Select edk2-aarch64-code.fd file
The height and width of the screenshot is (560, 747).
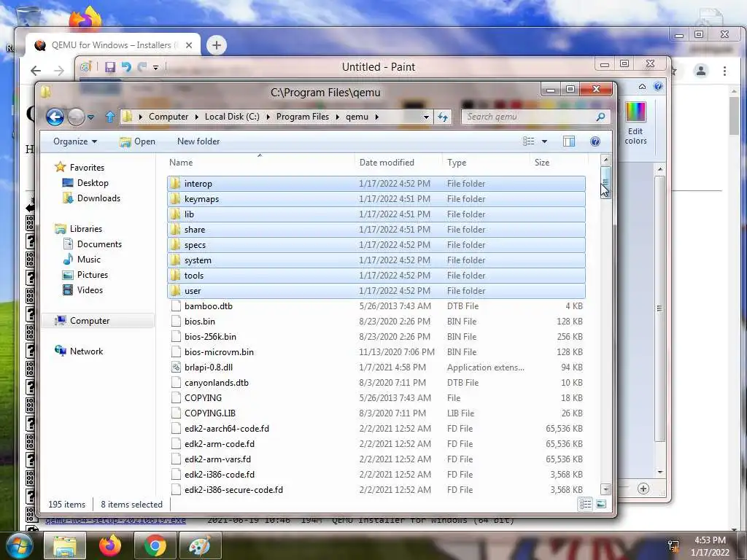[376, 429]
